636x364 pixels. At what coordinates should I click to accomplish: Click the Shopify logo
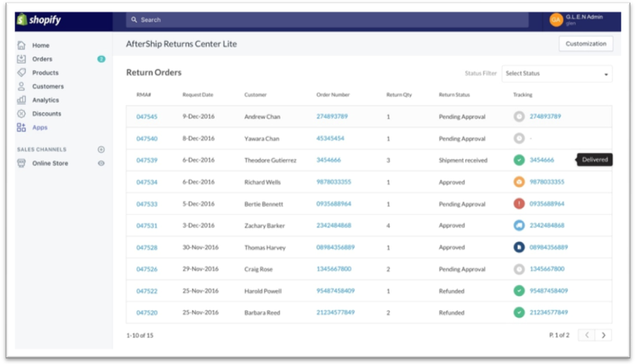click(39, 20)
